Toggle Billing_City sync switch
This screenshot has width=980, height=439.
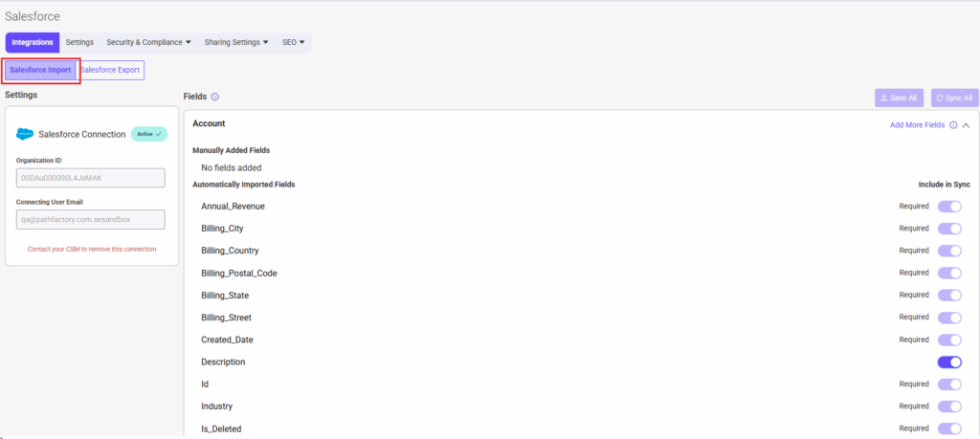[949, 229]
